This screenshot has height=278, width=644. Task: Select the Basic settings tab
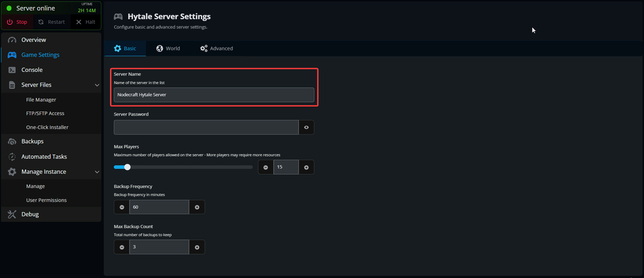coord(126,48)
